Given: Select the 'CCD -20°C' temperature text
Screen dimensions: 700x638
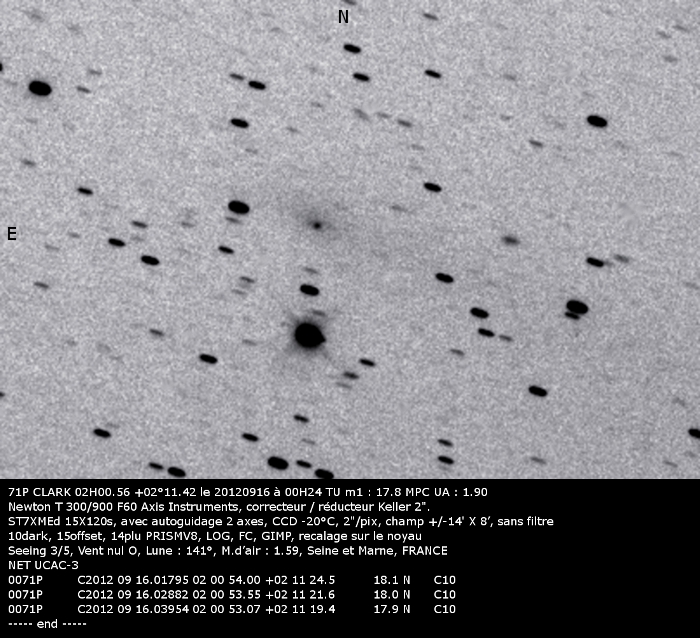Looking at the screenshot, I should click(302, 521).
